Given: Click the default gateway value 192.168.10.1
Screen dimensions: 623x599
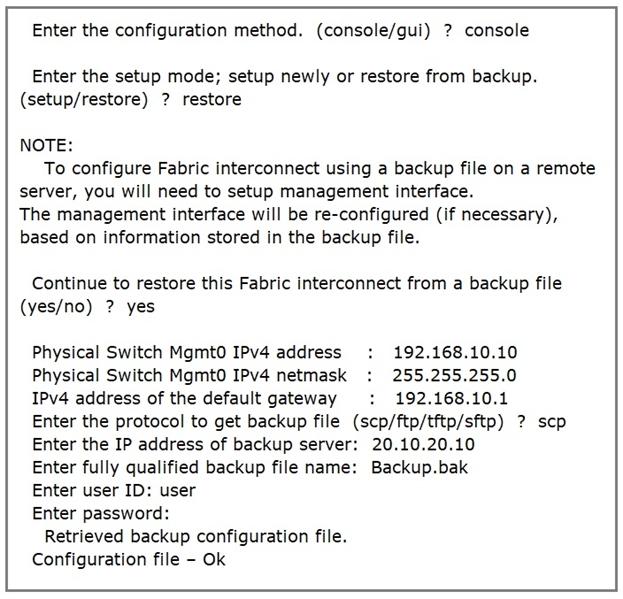Looking at the screenshot, I should point(452,398).
